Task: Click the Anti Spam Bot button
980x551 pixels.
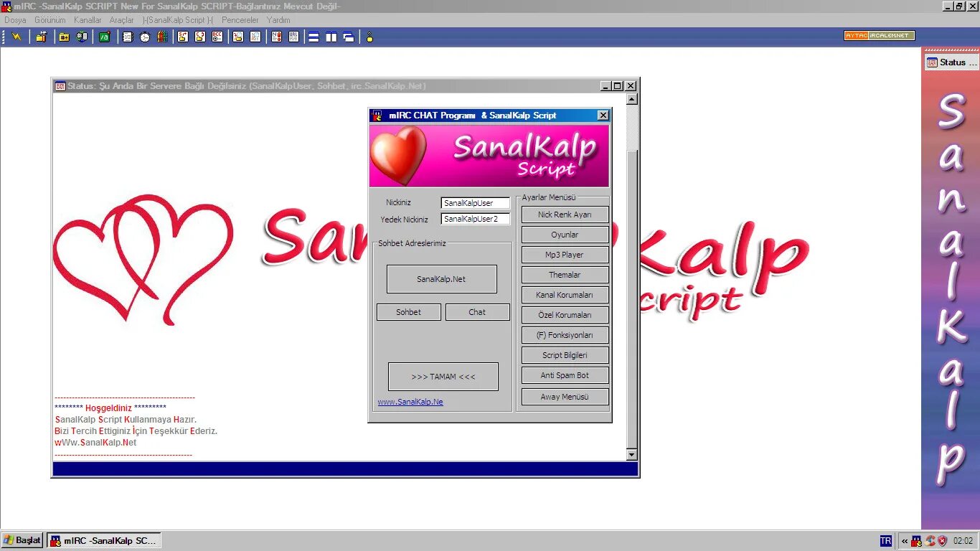Action: point(565,375)
